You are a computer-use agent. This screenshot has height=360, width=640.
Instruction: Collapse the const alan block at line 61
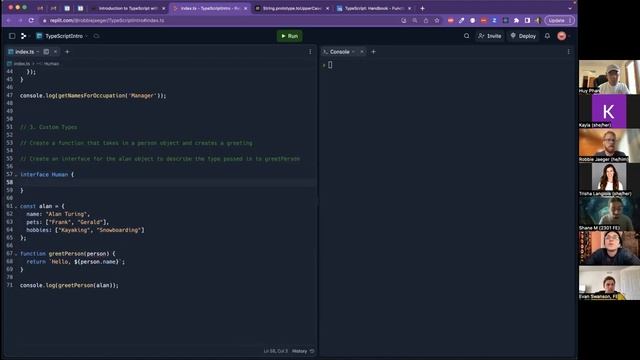tap(16, 207)
